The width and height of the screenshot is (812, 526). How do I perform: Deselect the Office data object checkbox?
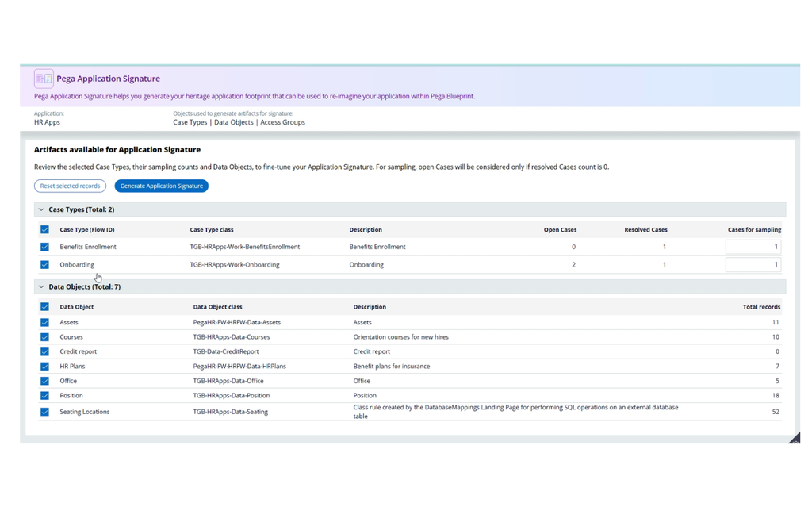[x=45, y=381]
